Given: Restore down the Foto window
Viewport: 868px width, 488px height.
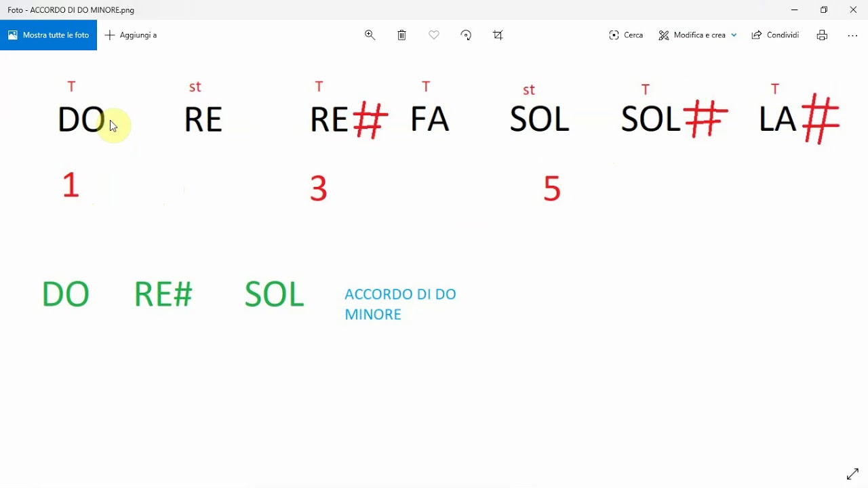Looking at the screenshot, I should [824, 10].
